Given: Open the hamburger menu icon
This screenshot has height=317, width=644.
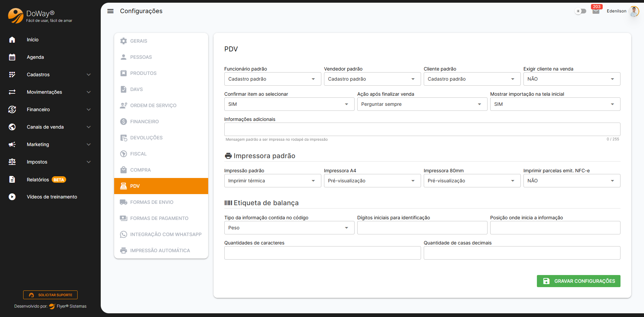Looking at the screenshot, I should click(110, 11).
